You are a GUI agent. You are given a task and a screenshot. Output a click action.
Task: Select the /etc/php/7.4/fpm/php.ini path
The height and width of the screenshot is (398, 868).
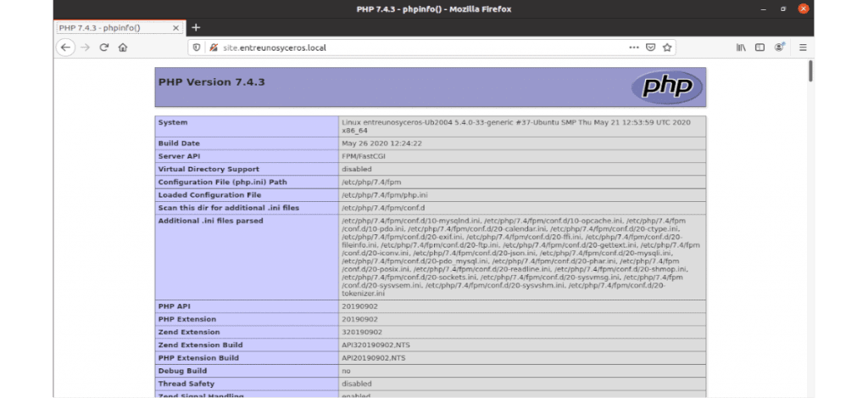(x=385, y=195)
